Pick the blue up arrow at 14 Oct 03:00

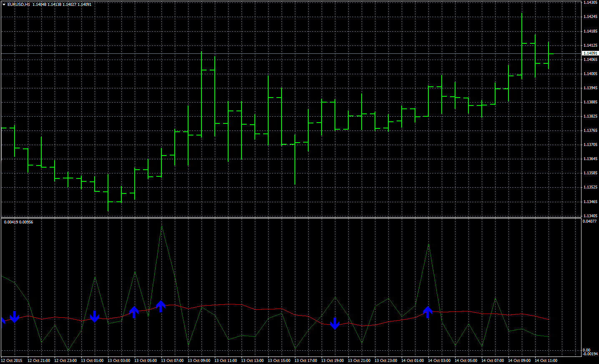(428, 312)
